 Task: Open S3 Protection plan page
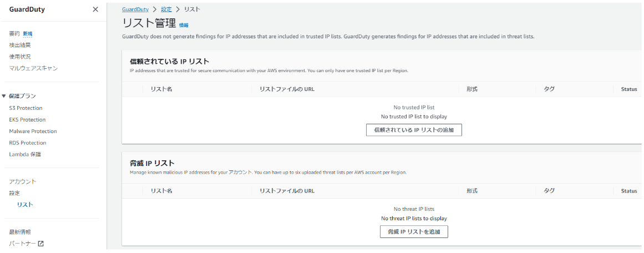click(x=26, y=108)
